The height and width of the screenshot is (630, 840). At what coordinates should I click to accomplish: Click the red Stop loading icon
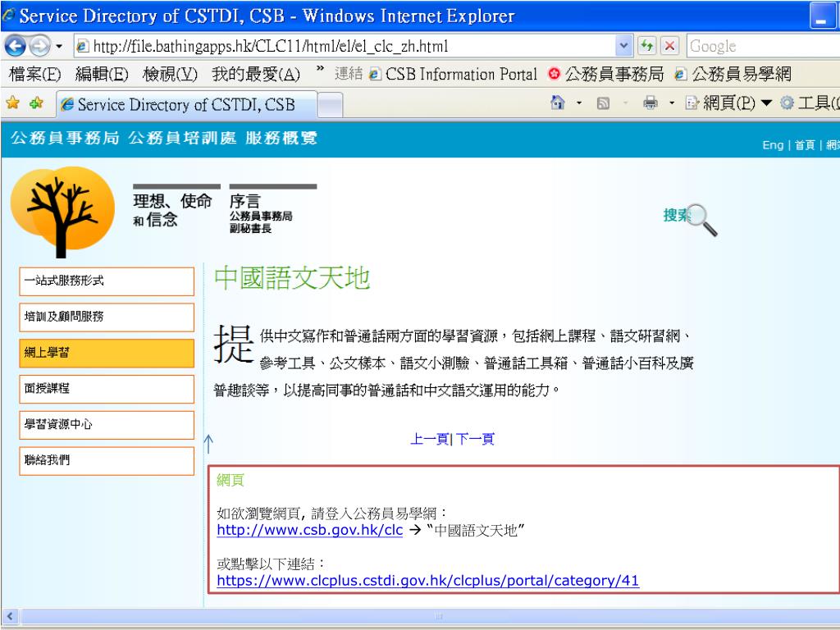point(669,46)
